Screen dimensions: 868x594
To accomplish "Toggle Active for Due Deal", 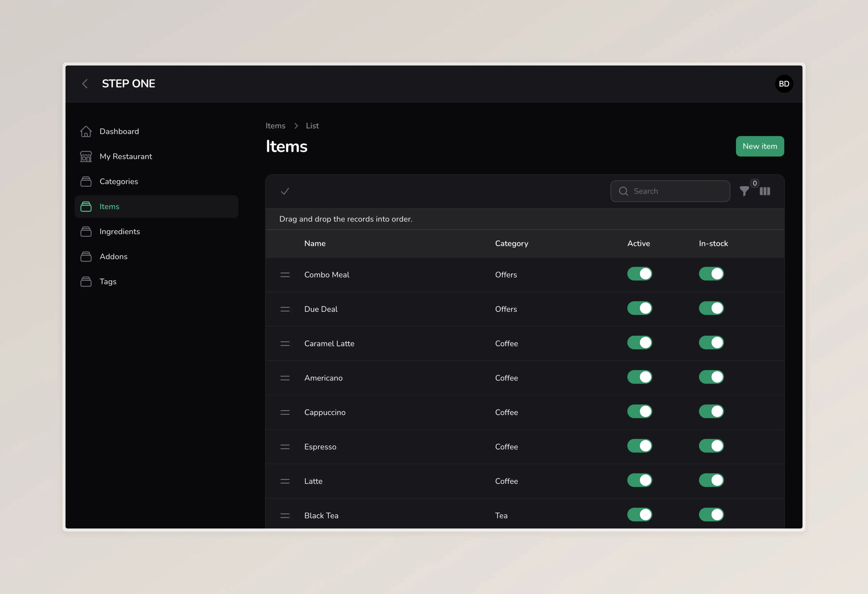I will (x=639, y=308).
